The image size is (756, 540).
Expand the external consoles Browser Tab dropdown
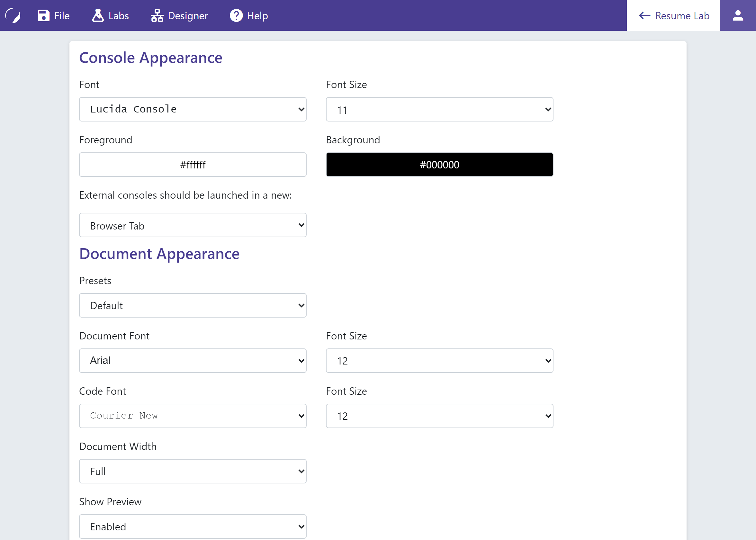[x=193, y=225]
